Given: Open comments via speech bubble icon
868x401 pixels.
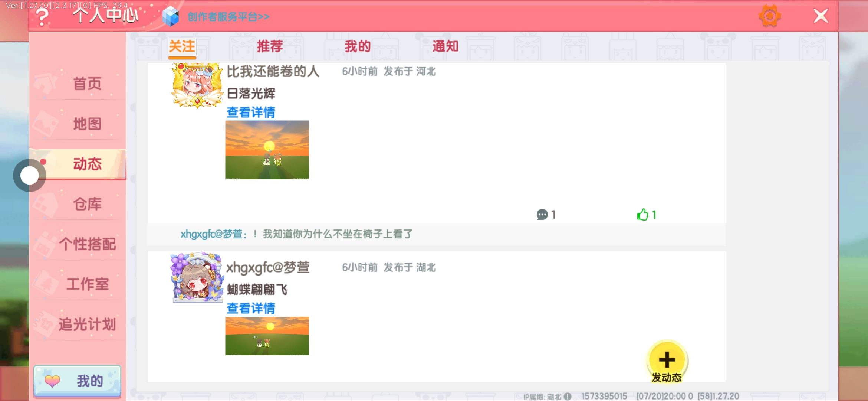Looking at the screenshot, I should 542,215.
